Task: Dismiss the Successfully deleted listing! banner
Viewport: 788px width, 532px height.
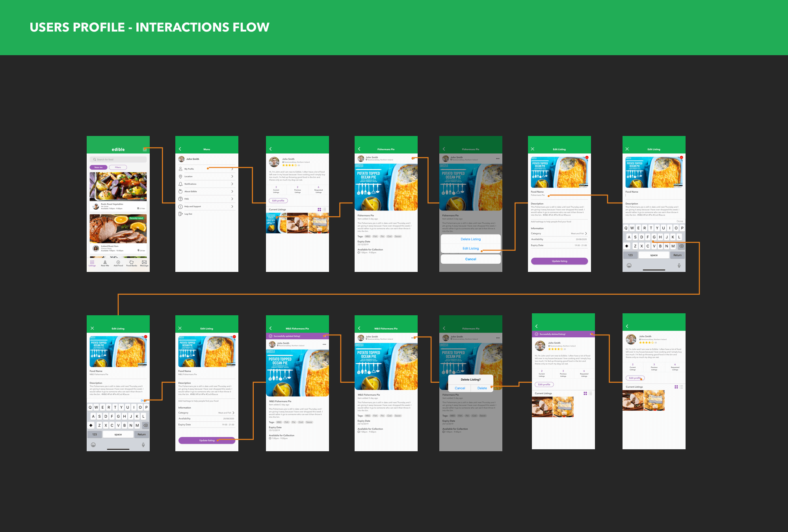Action: coord(591,334)
